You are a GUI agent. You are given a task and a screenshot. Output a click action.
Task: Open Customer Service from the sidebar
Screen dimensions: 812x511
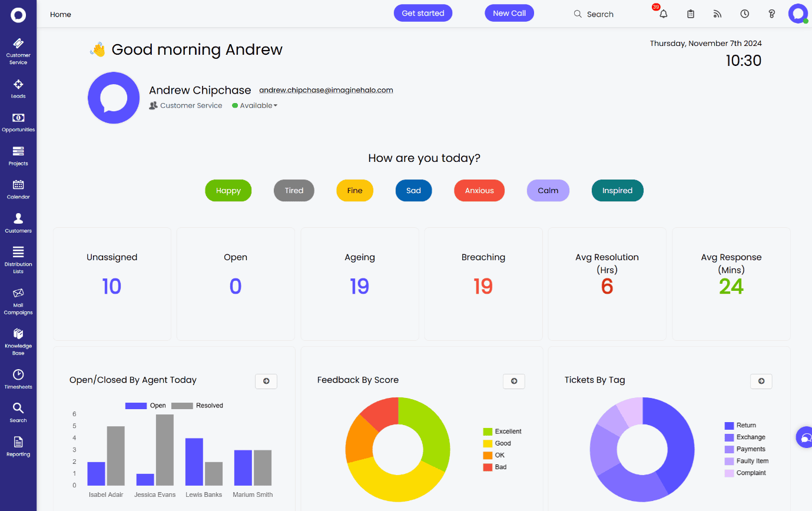pos(18,52)
